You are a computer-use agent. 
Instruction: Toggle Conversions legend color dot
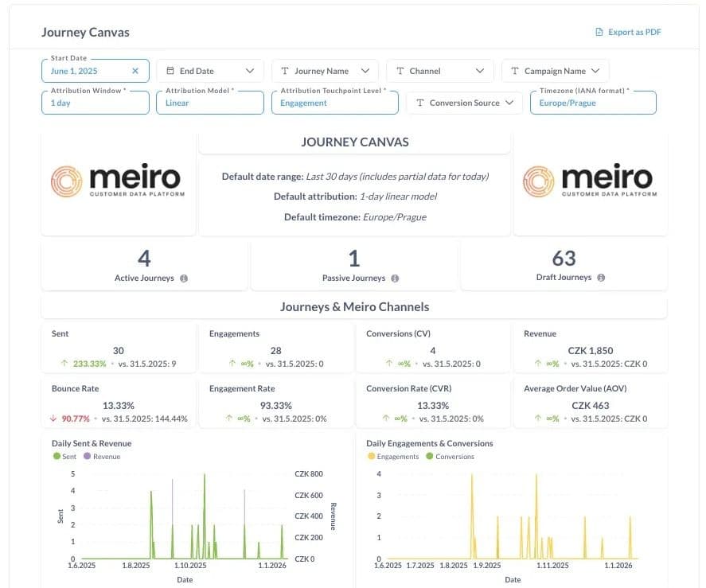click(430, 457)
